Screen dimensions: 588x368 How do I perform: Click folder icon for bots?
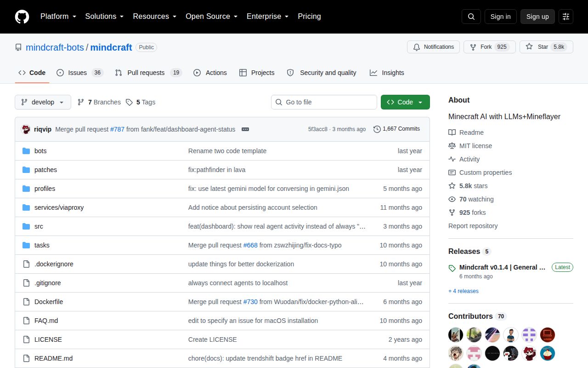(x=26, y=151)
